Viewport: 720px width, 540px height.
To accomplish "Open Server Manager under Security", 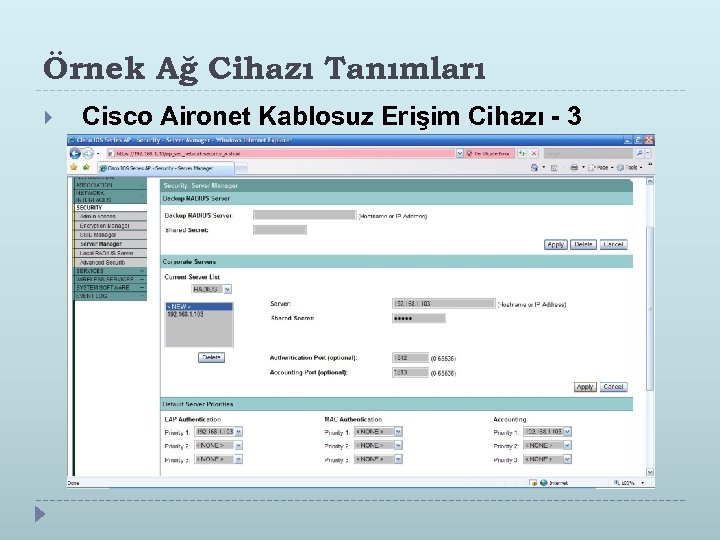I will pyautogui.click(x=110, y=244).
